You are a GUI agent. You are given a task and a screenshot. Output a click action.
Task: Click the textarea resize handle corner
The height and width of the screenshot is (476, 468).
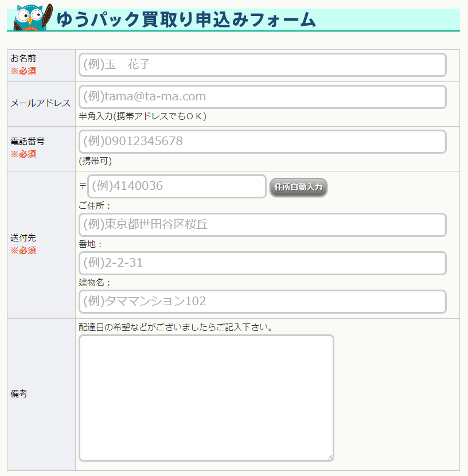[x=330, y=458]
